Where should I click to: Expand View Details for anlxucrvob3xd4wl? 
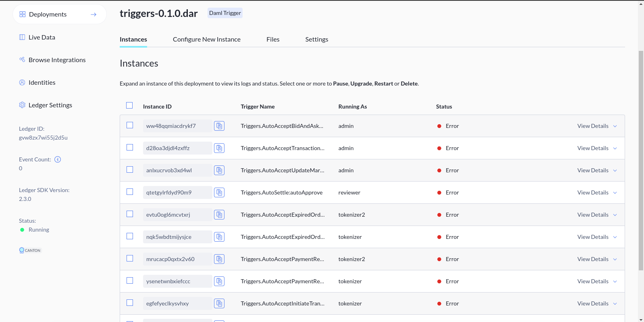[597, 170]
